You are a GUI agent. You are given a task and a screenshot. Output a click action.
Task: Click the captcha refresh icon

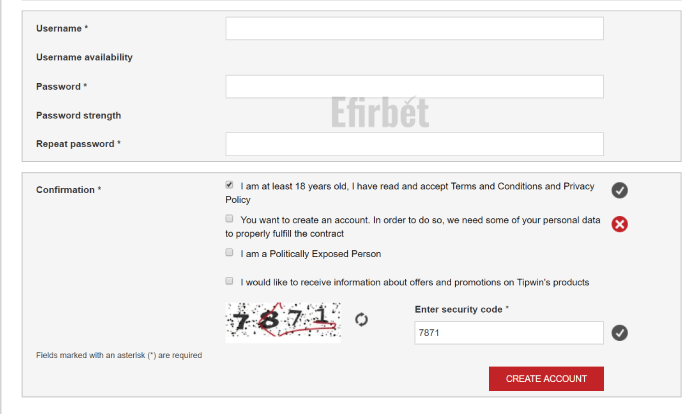(x=361, y=320)
